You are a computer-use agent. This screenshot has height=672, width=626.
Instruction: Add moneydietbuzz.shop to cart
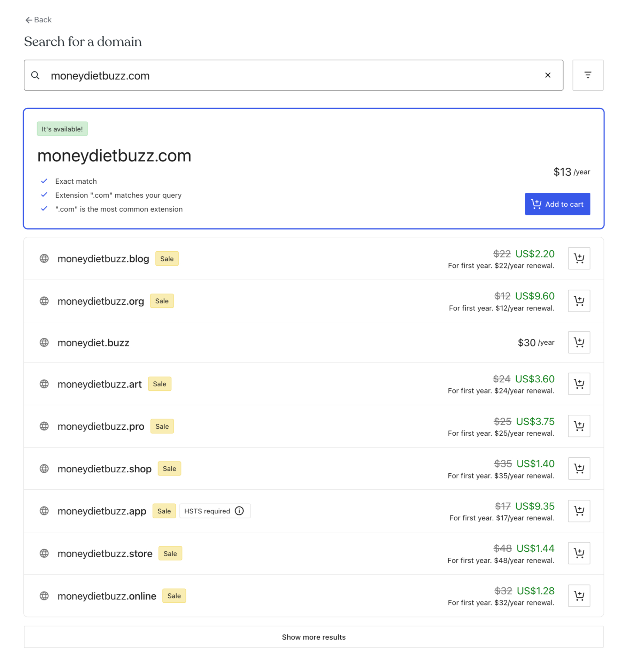[x=578, y=468]
